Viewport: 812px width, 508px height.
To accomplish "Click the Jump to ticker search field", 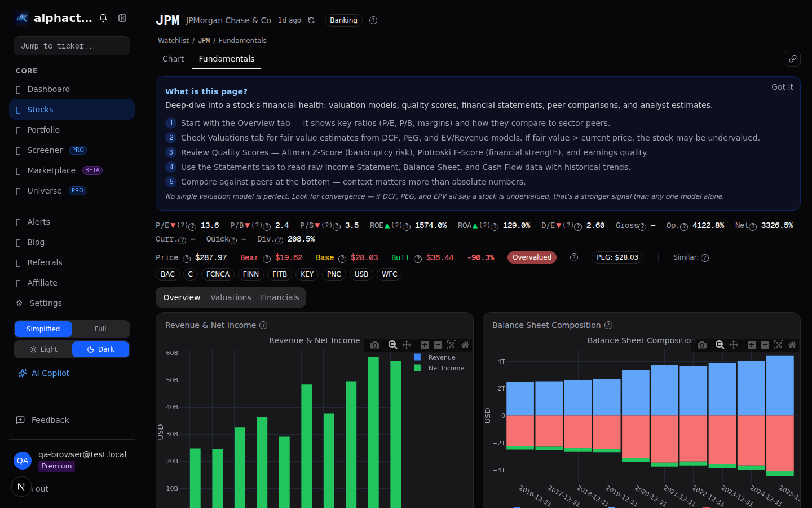I will coord(72,46).
